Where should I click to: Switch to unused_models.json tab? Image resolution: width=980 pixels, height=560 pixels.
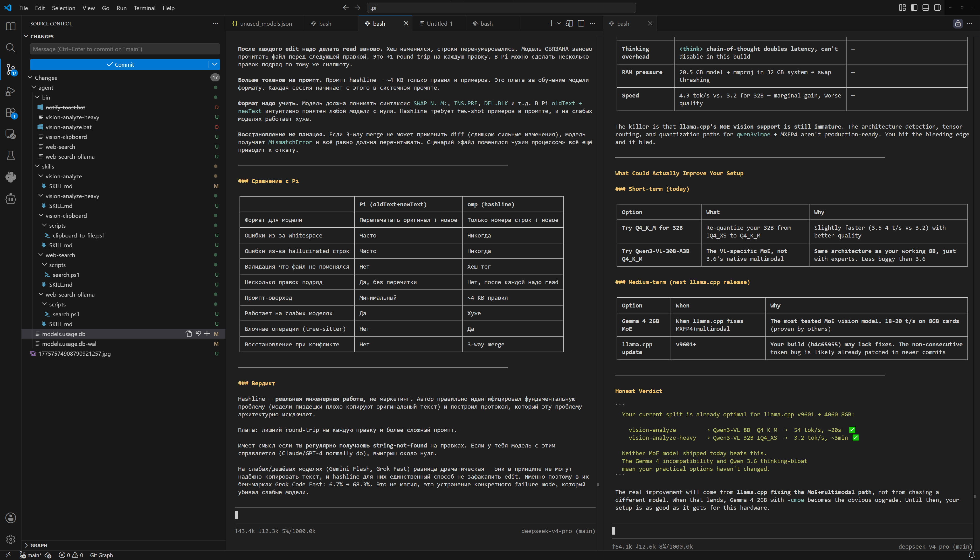[265, 23]
